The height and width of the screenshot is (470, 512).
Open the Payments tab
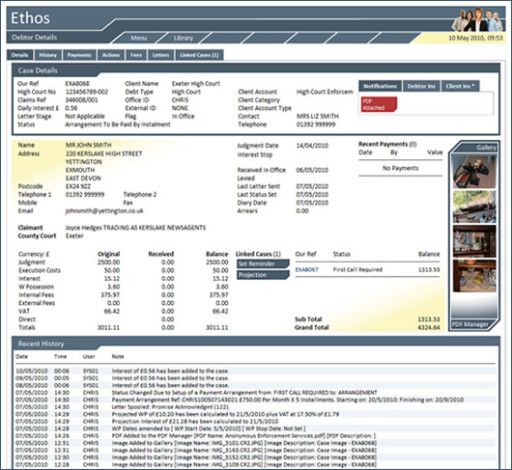[x=79, y=55]
